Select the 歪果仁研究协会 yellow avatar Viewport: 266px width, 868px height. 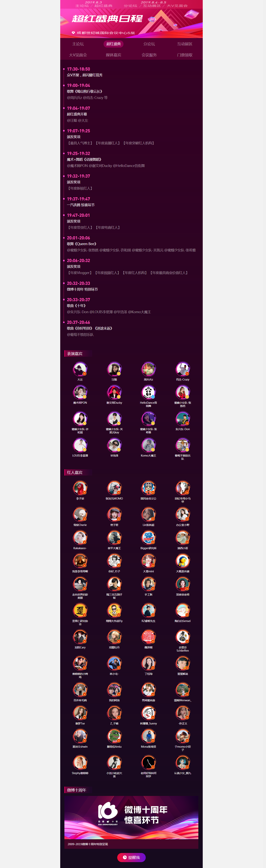tap(80, 611)
